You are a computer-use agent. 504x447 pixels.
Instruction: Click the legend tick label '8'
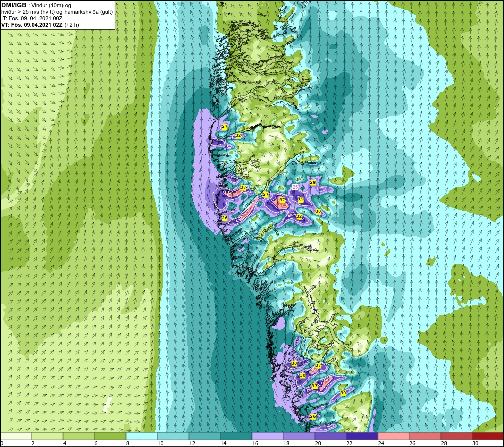[128, 444]
